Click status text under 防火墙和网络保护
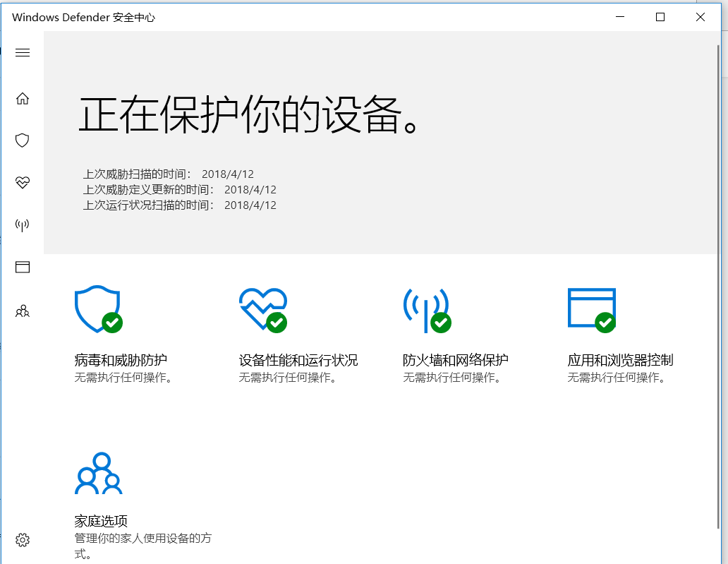Screen dimensions: 728x564 click(x=452, y=377)
